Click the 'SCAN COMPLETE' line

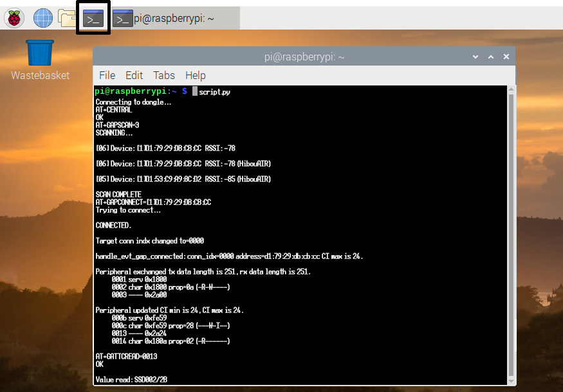pos(118,194)
